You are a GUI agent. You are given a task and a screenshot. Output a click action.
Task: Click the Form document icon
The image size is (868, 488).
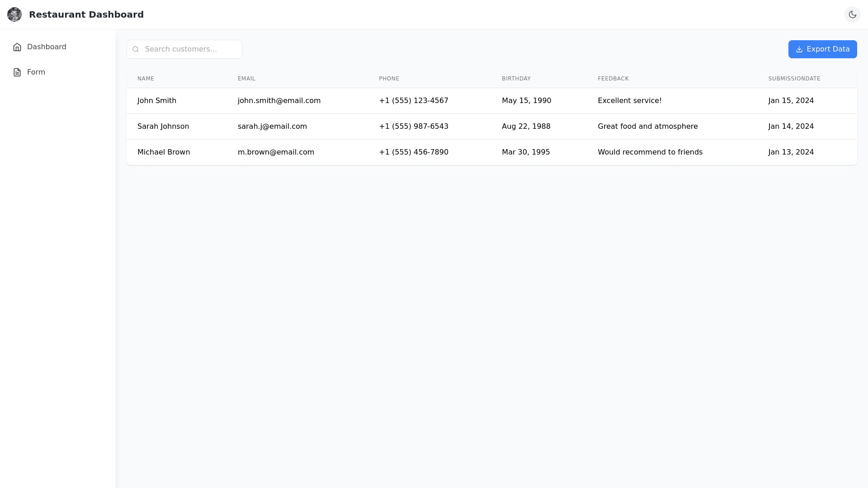tap(17, 72)
